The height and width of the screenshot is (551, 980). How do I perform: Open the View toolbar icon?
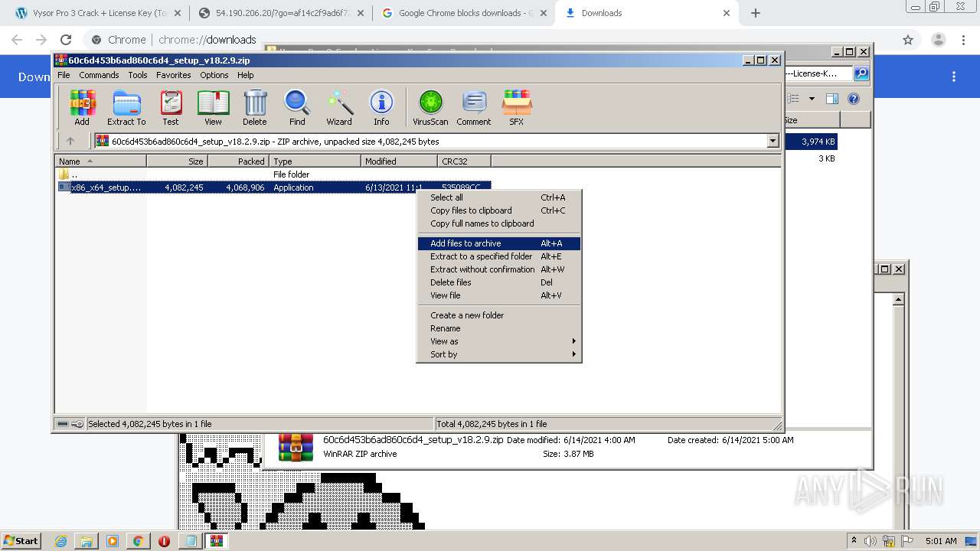pyautogui.click(x=213, y=107)
